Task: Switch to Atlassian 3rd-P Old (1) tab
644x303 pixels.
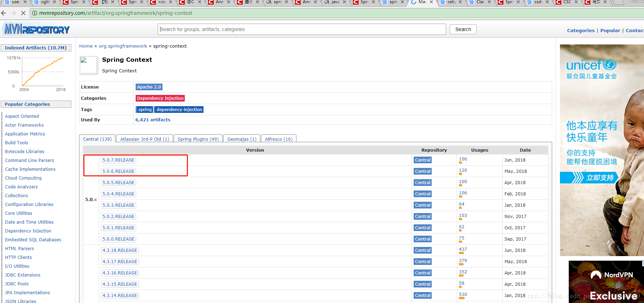Action: tap(144, 139)
